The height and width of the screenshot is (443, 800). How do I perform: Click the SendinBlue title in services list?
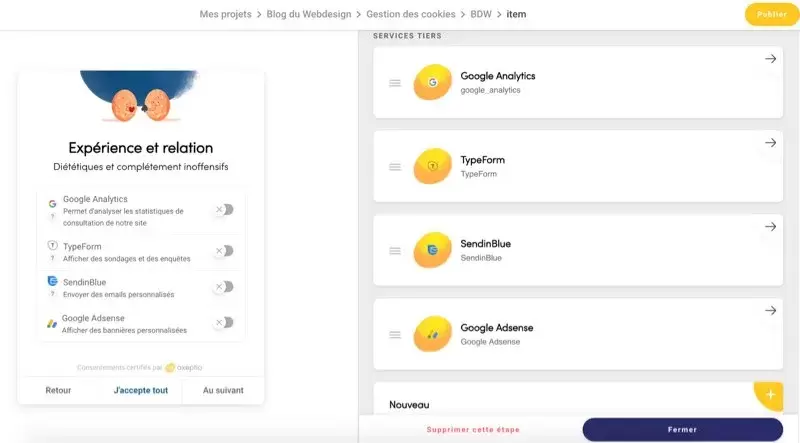pyautogui.click(x=485, y=244)
